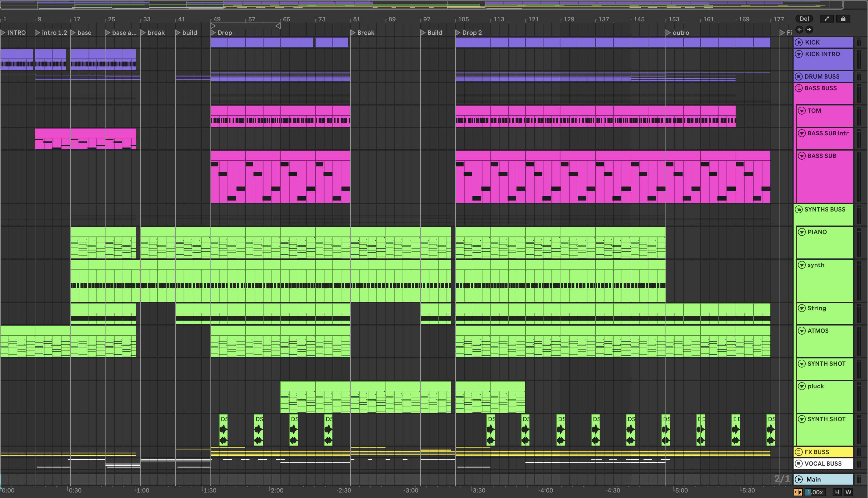Jump to previous locator arrow
The width and height of the screenshot is (868, 498).
coord(799,30)
